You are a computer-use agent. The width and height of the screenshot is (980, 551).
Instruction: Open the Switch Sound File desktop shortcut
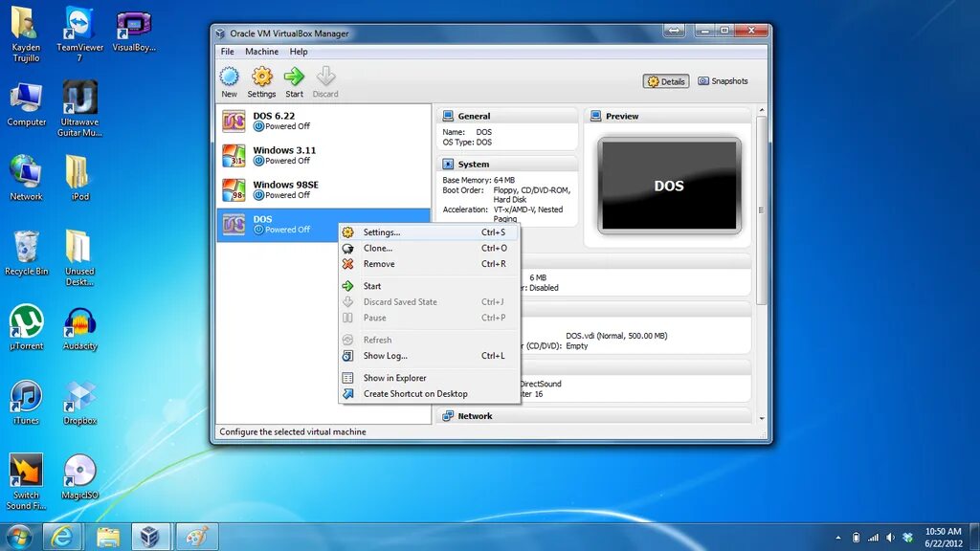point(26,482)
